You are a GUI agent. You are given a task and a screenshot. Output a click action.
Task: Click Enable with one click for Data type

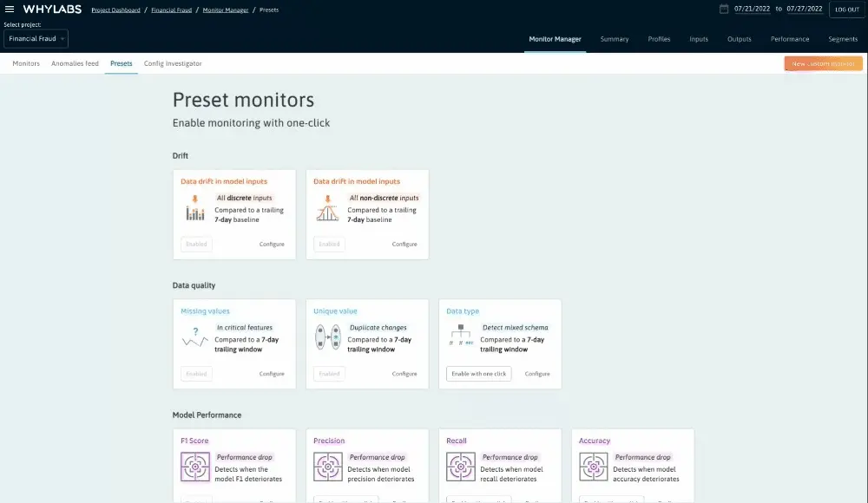pos(478,374)
